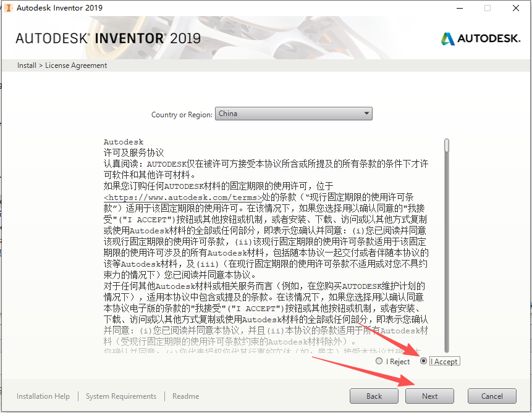Select China in the region combo box

pyautogui.click(x=290, y=114)
